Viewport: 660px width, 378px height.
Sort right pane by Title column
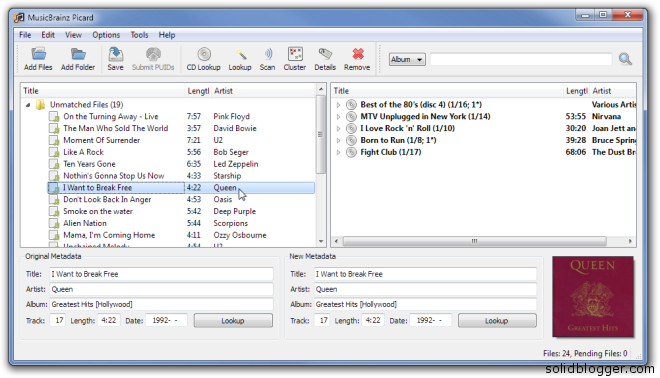point(447,91)
